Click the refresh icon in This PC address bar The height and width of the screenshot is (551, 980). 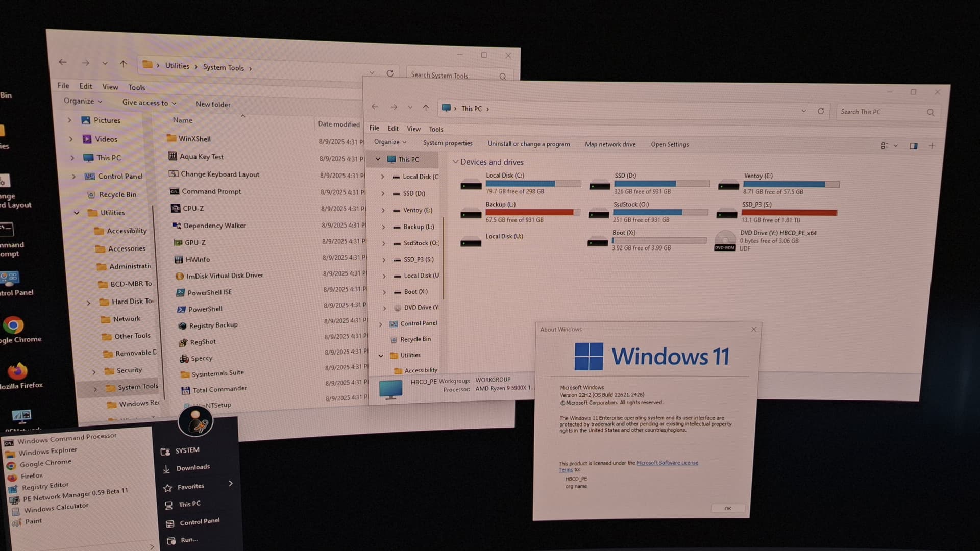coord(821,111)
